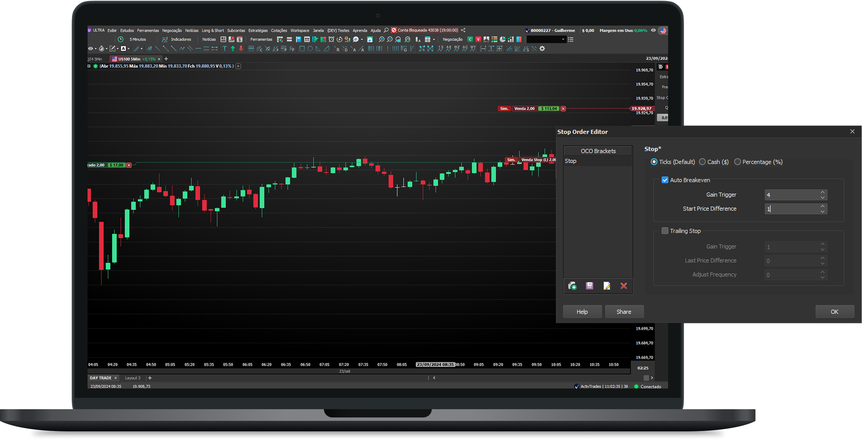868x440 pixels.
Task: Expand the chart layout grid dropdown arrow
Action: click(x=434, y=39)
